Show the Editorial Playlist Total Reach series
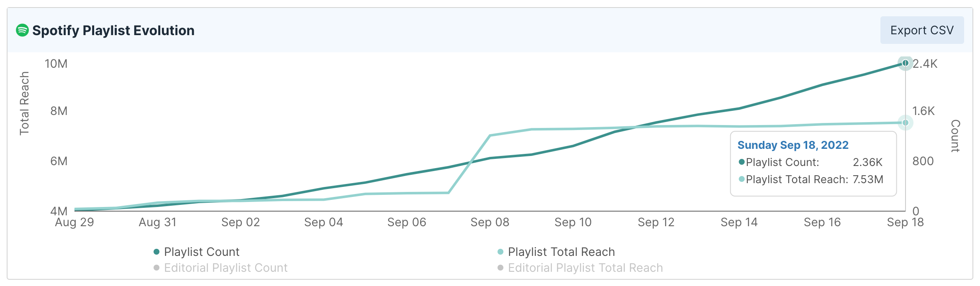 point(585,268)
